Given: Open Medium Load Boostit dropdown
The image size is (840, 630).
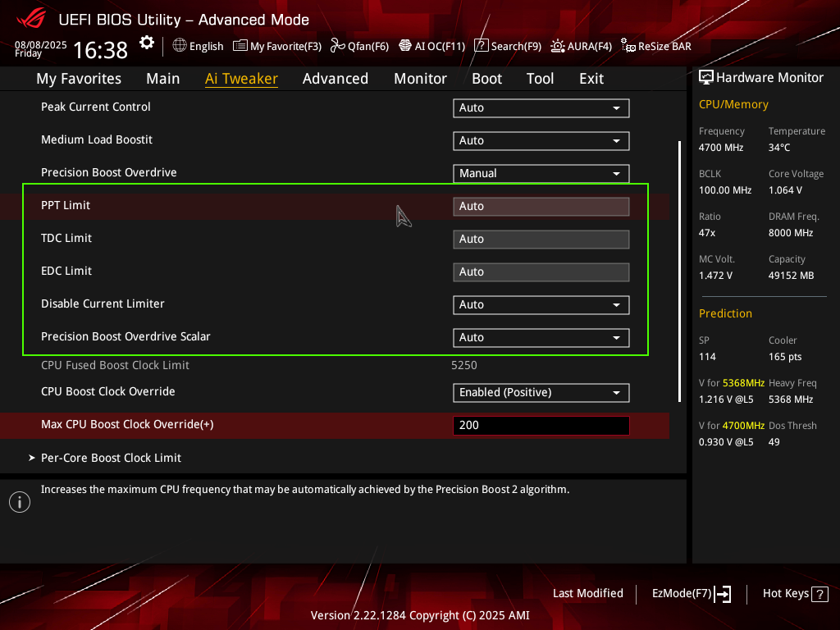Looking at the screenshot, I should click(541, 141).
